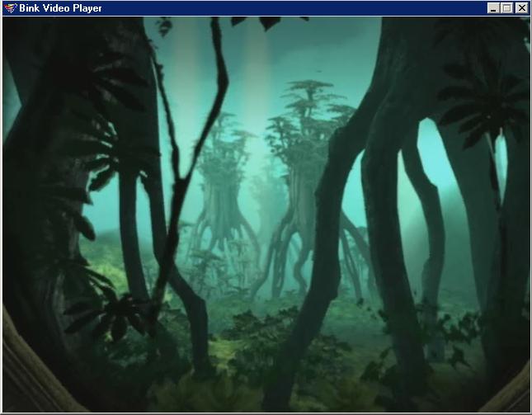Click the empty title bar area right of the title

click(289, 8)
